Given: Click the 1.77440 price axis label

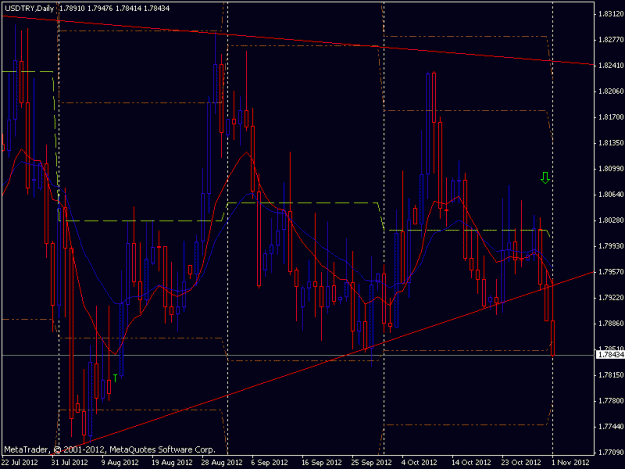Looking at the screenshot, I should [611, 427].
